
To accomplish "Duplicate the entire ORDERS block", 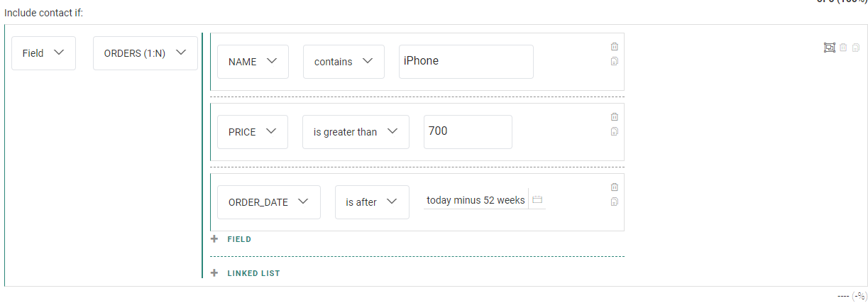I will (x=856, y=48).
